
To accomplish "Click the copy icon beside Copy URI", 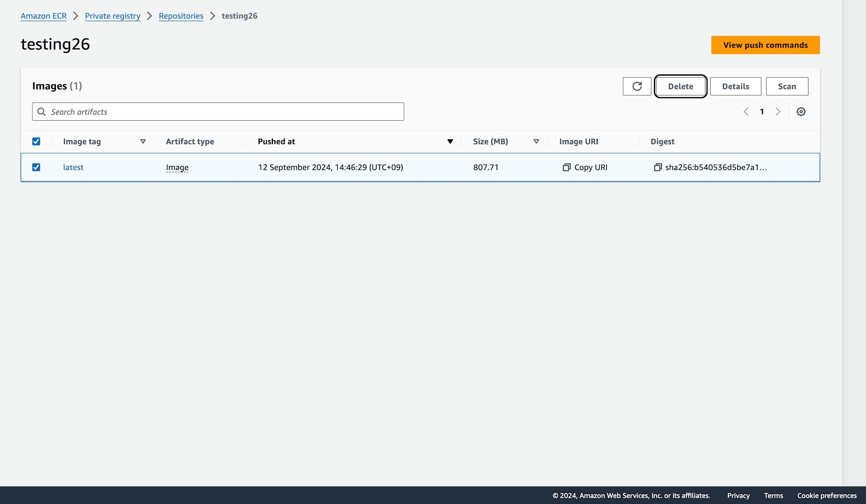I will point(566,167).
